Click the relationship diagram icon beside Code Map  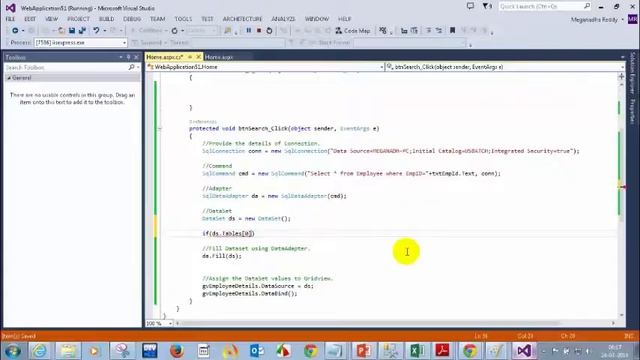coord(383,31)
